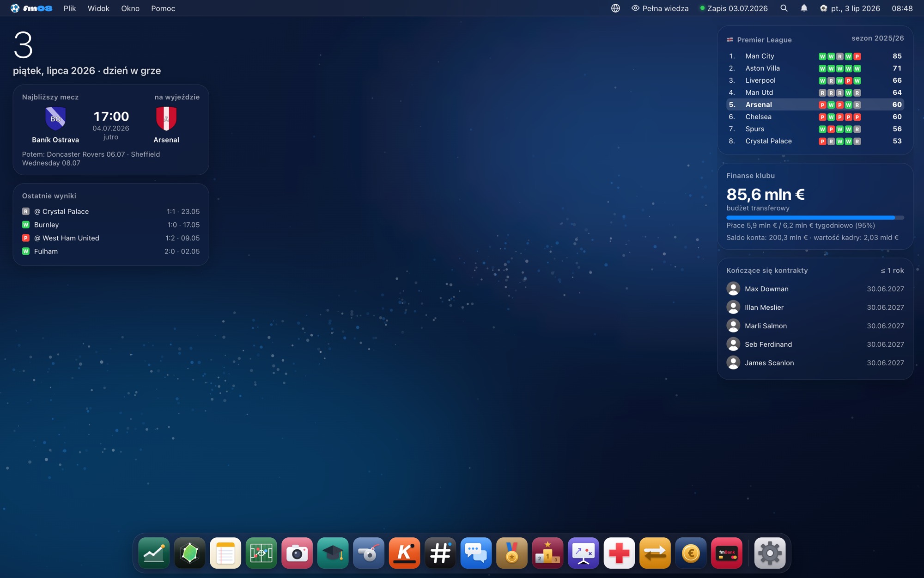
Task: Open the orange transfer arrows app
Action: [x=655, y=553]
